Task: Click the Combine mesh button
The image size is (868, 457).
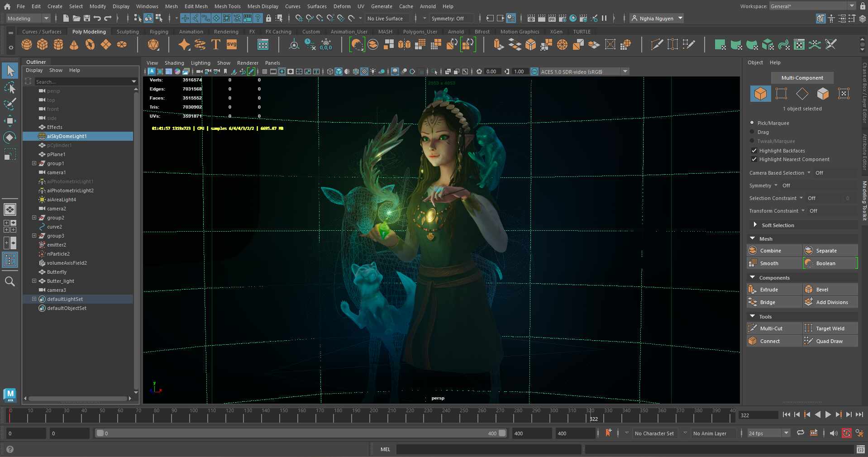Action: tap(774, 251)
